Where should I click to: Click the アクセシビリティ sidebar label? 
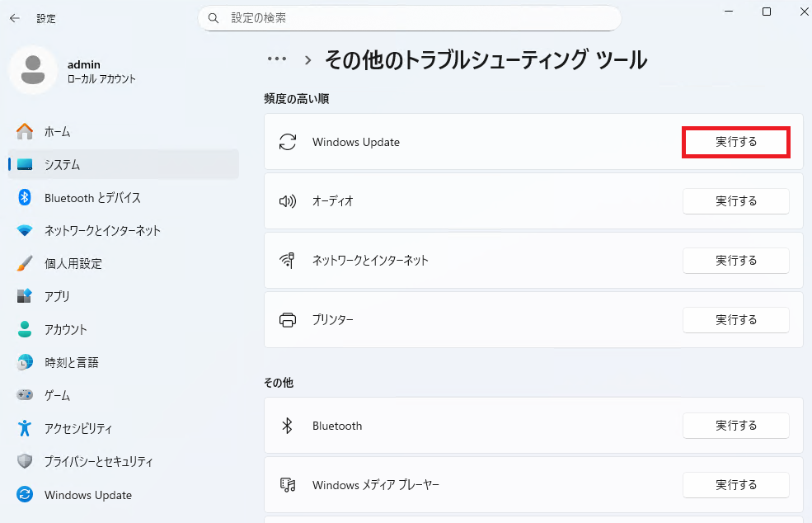point(78,428)
